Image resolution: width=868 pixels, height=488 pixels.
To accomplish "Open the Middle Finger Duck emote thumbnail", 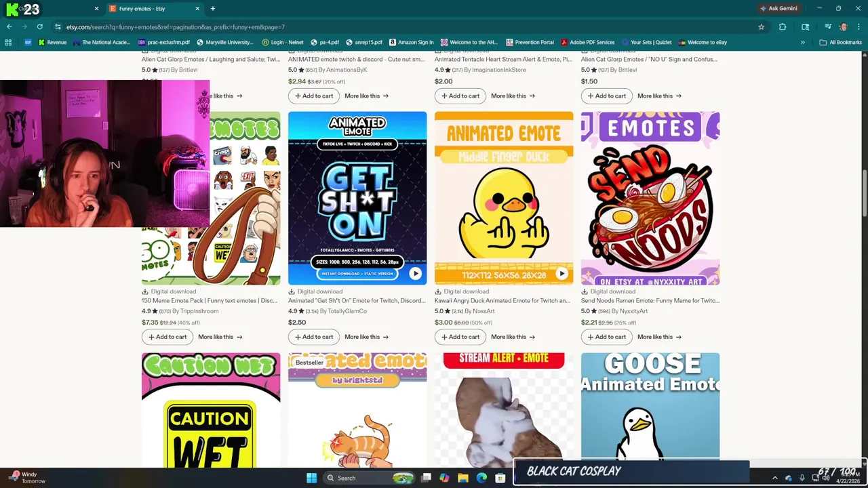I will click(504, 198).
